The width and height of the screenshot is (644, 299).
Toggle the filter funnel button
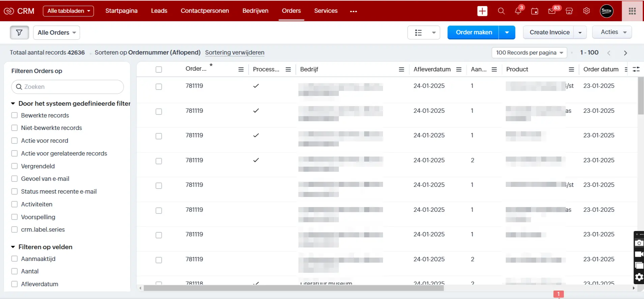pyautogui.click(x=19, y=33)
